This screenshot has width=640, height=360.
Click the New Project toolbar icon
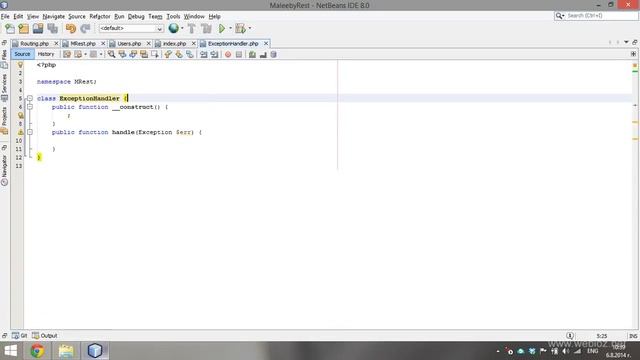24,28
